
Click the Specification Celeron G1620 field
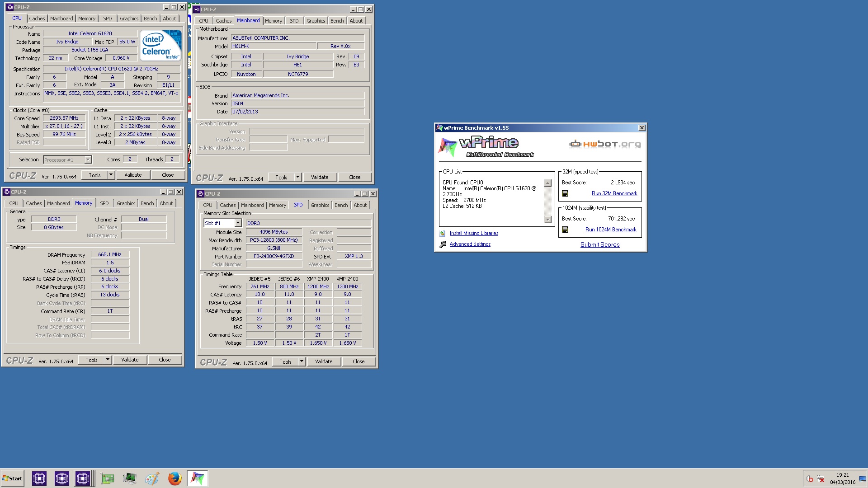pos(111,69)
